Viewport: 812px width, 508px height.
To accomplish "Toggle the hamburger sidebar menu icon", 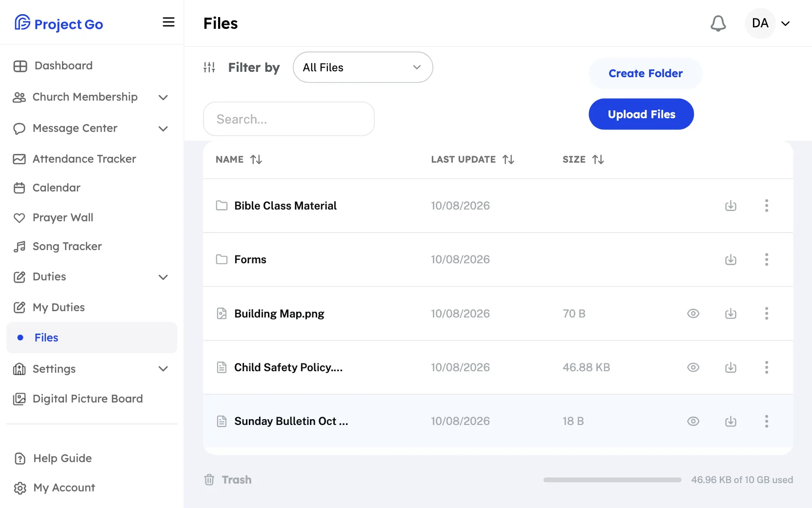I will (x=168, y=22).
